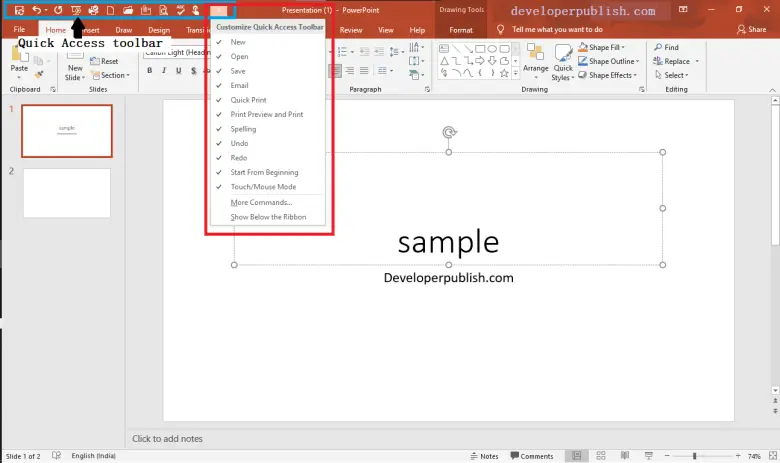Click the Underline formatting button
This screenshot has height=463, width=780.
pos(178,71)
